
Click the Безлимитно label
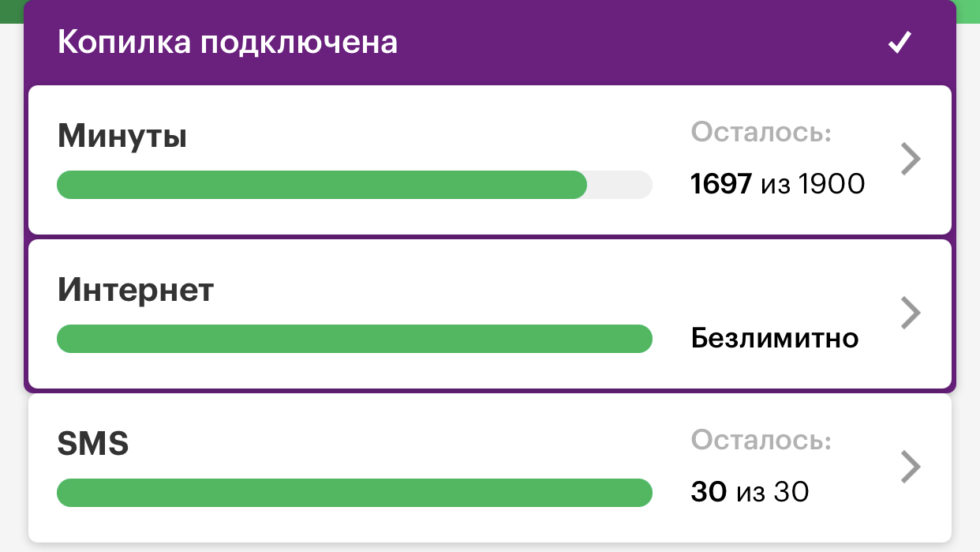pos(775,339)
